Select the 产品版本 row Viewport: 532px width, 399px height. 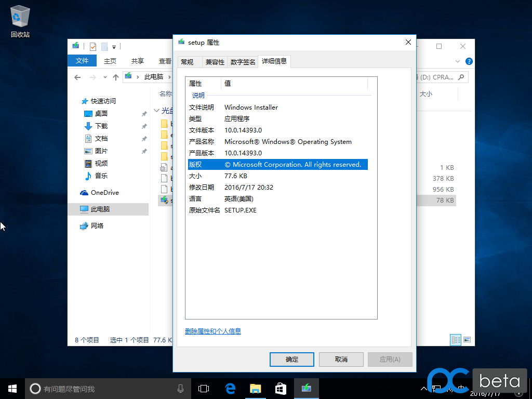[x=278, y=153]
